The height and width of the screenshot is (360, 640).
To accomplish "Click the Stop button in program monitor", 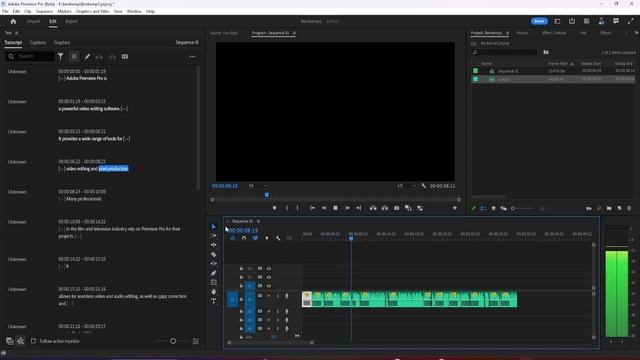I will (336, 208).
